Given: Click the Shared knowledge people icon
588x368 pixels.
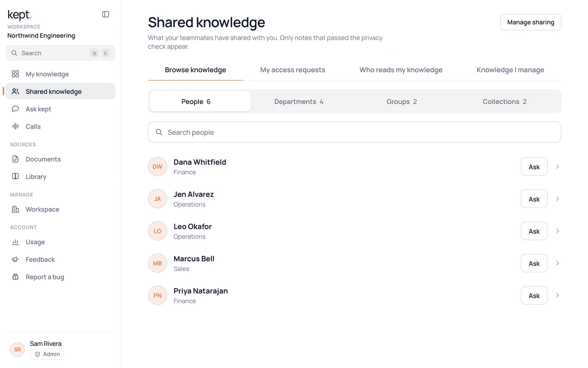Looking at the screenshot, I should 16,92.
